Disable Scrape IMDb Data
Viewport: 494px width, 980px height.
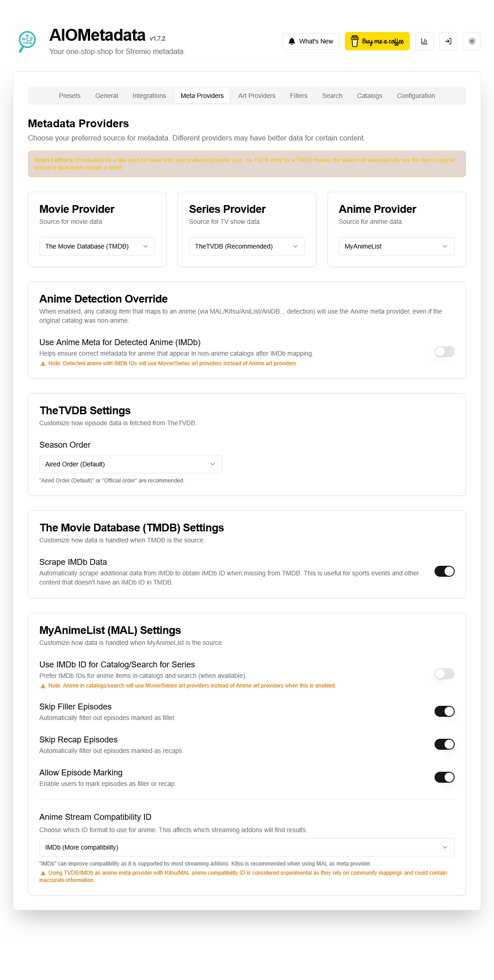(x=444, y=571)
